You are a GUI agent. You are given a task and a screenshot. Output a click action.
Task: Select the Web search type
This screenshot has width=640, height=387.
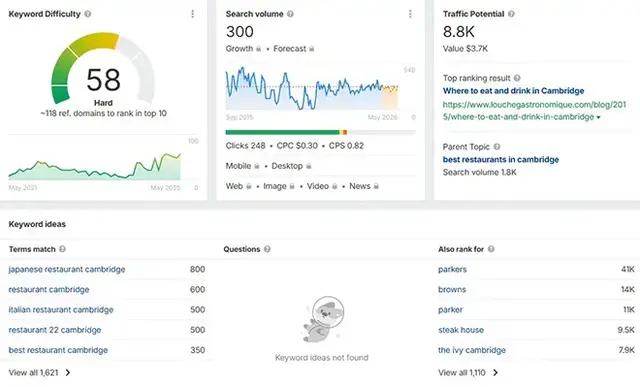(x=234, y=186)
